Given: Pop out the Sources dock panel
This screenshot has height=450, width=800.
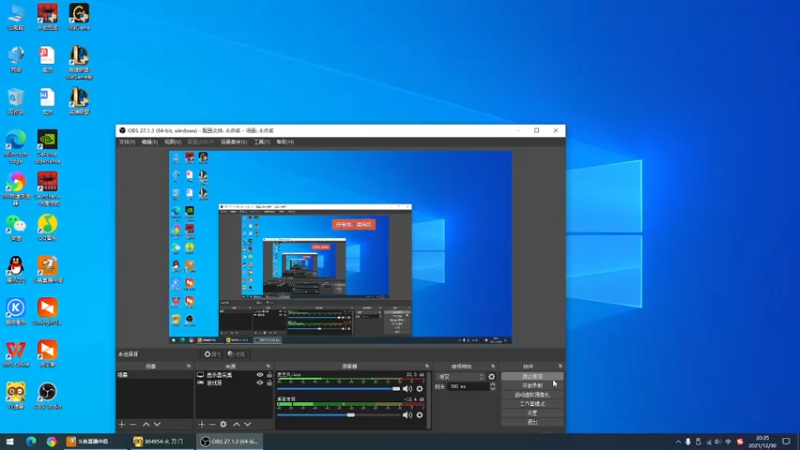Looking at the screenshot, I should [x=268, y=366].
